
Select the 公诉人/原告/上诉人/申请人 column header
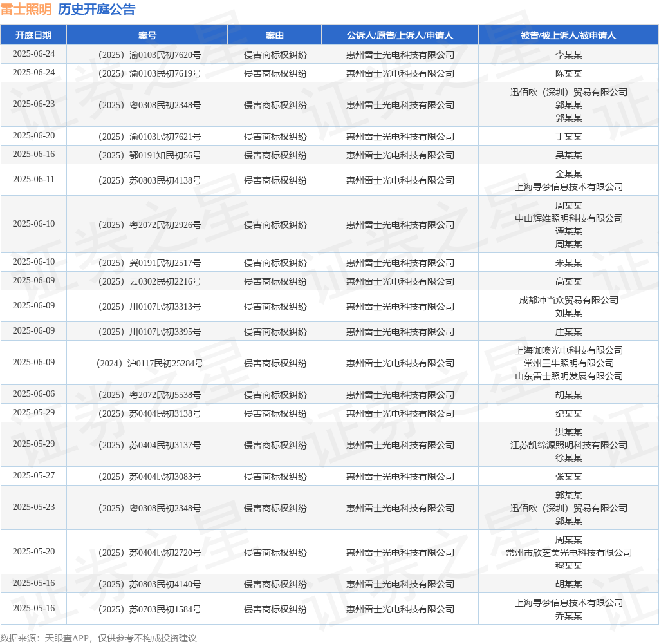(400, 35)
